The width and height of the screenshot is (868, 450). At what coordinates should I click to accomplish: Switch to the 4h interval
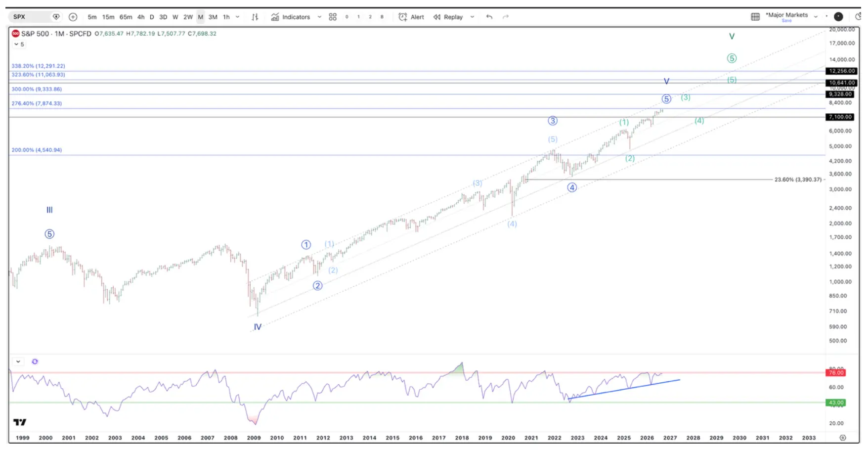click(141, 17)
